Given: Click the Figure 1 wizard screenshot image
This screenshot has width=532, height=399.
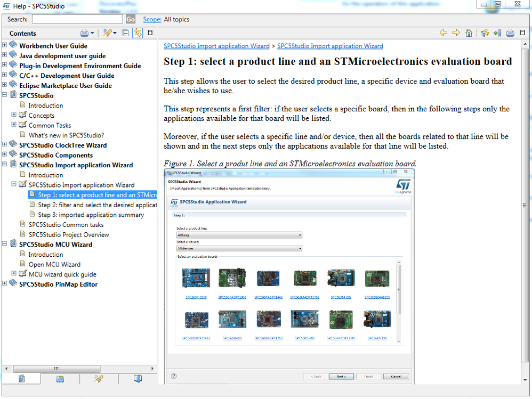Looking at the screenshot, I should tap(289, 276).
